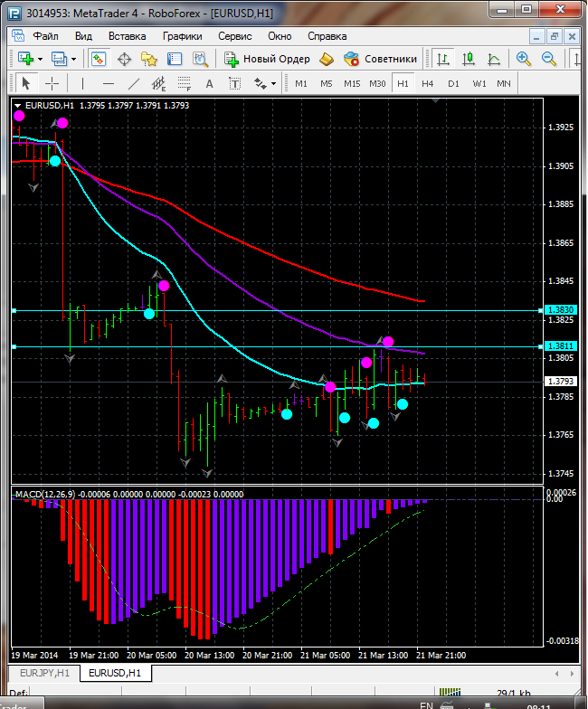Click the current price label 1.3793
The width and height of the screenshot is (588, 709).
click(x=561, y=382)
